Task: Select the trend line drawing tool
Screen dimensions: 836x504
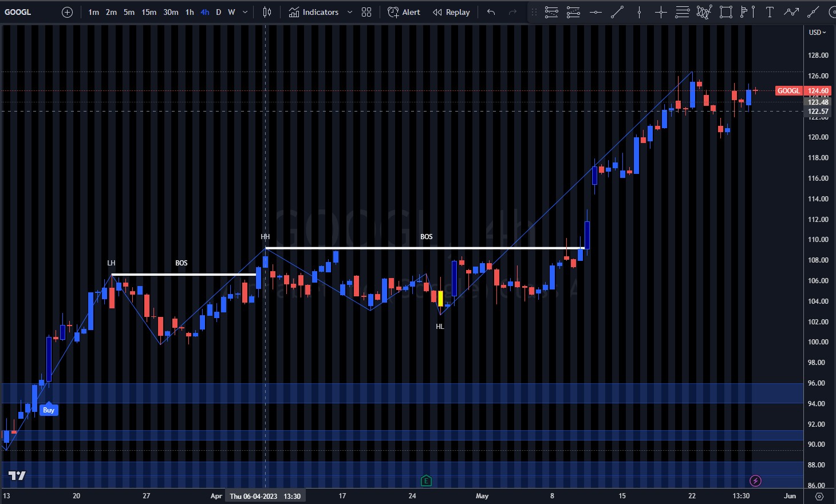Action: pos(617,12)
